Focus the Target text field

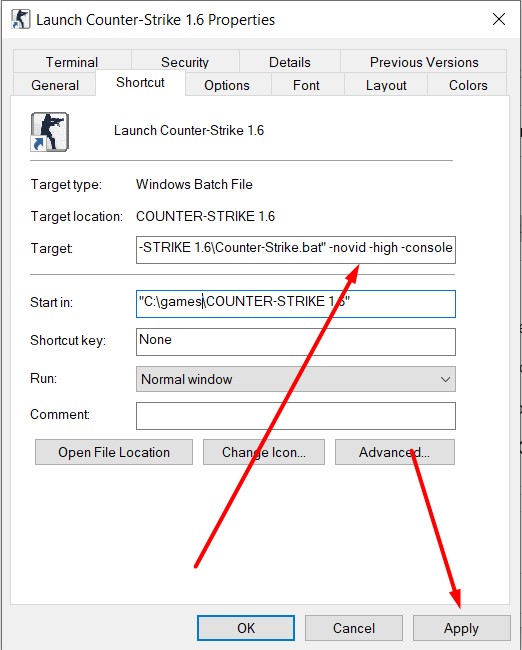pos(296,250)
